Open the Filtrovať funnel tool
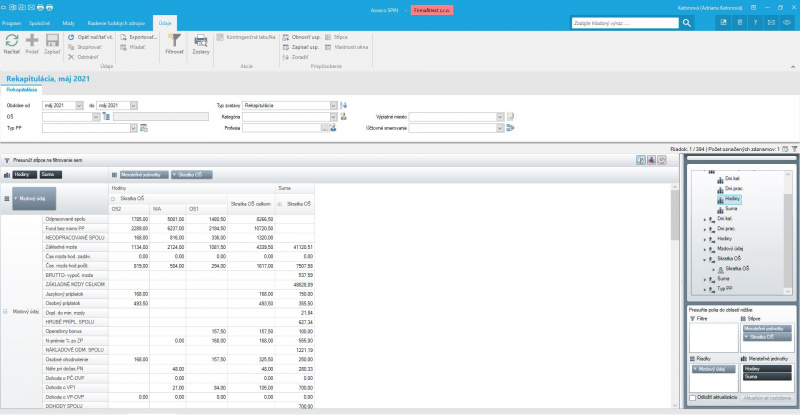Viewport: 800px width, 415px height. tap(174, 42)
